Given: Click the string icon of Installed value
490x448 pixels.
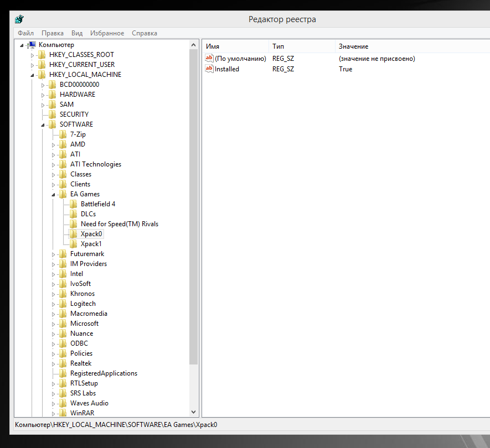Looking at the screenshot, I should click(x=209, y=69).
